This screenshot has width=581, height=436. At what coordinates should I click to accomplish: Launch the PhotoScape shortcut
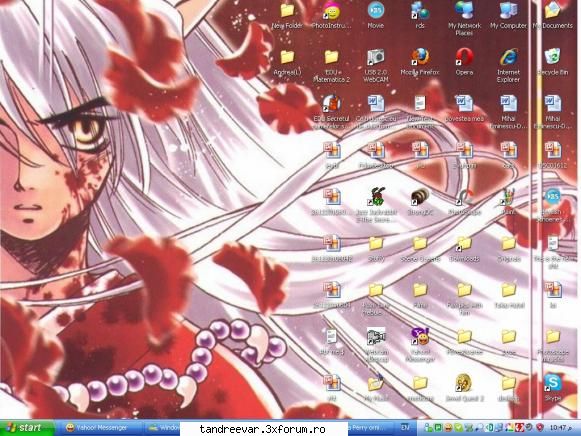(464, 202)
